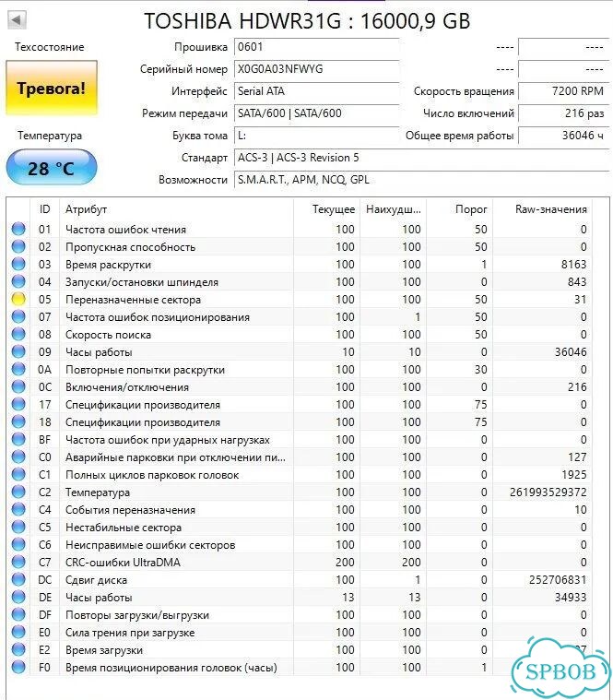Click blue status icon for Сдвиг диска

coord(18,579)
